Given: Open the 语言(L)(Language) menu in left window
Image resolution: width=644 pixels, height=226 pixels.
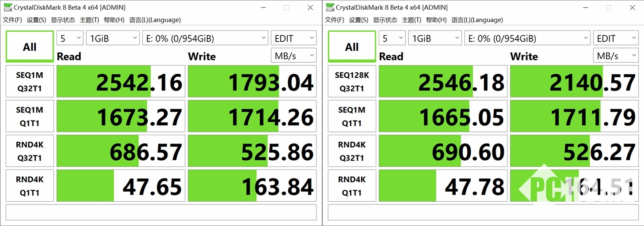Looking at the screenshot, I should click(155, 20).
